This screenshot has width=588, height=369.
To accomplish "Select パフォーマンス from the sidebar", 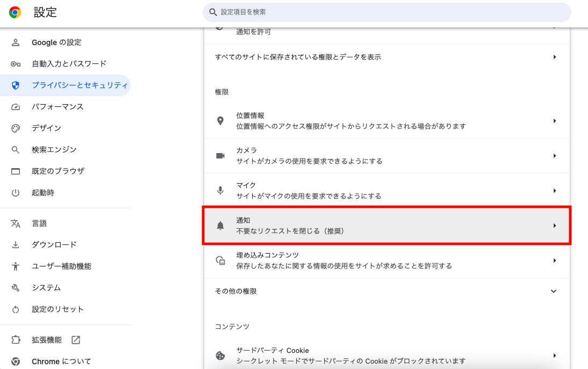I will [58, 107].
